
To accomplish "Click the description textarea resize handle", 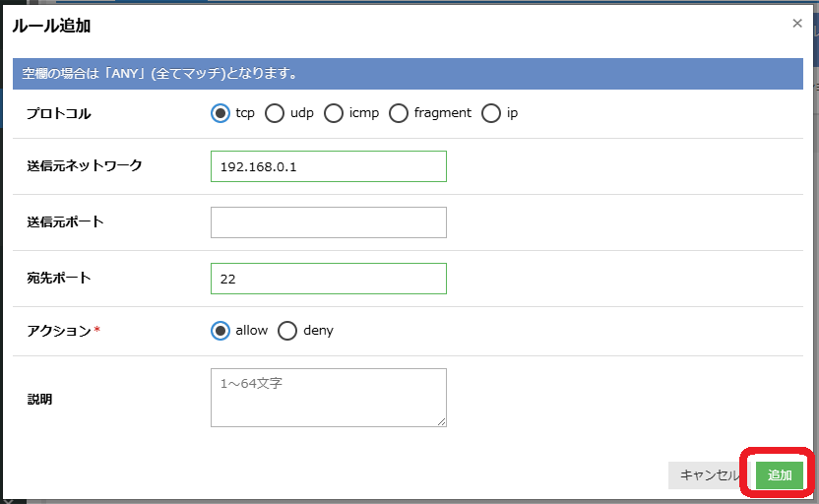I will [442, 422].
